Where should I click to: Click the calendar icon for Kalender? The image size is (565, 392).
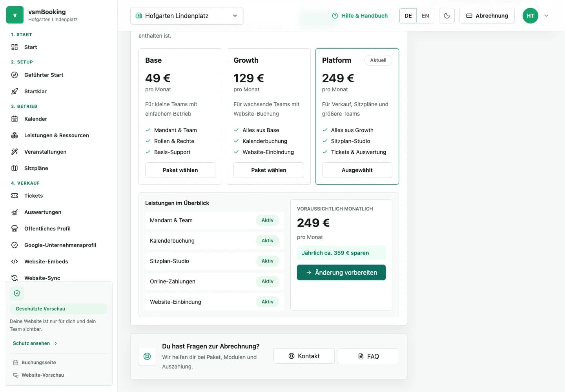(15, 119)
